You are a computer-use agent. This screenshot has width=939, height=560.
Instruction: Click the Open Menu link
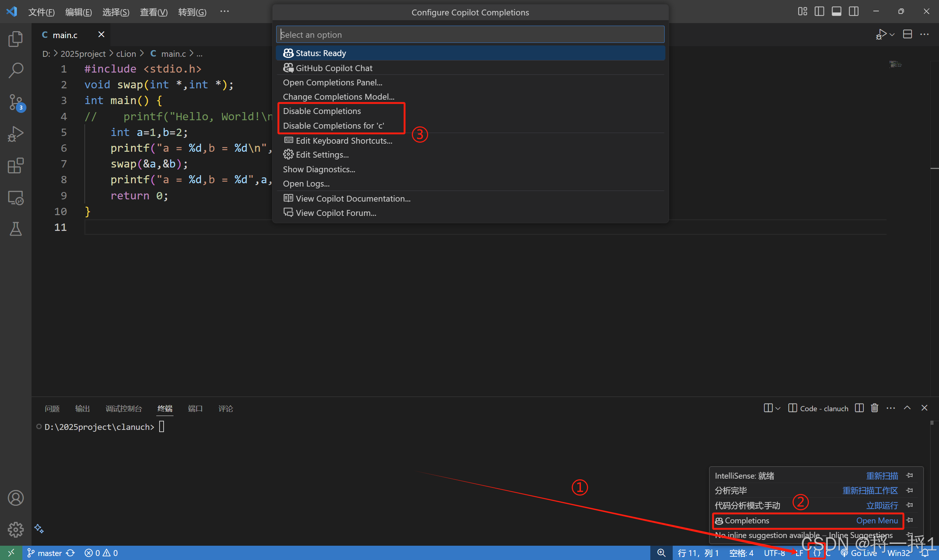(877, 520)
